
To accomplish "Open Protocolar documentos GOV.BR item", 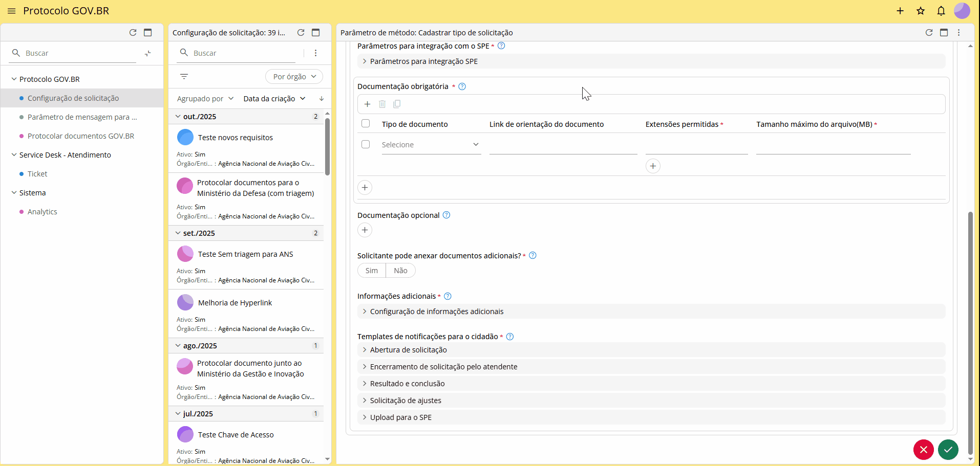I will 81,136.
